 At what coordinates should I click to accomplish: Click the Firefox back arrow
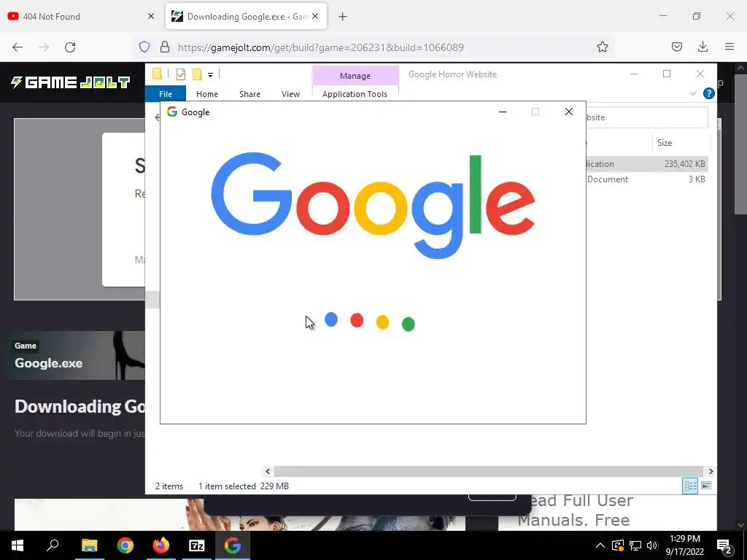pyautogui.click(x=18, y=47)
